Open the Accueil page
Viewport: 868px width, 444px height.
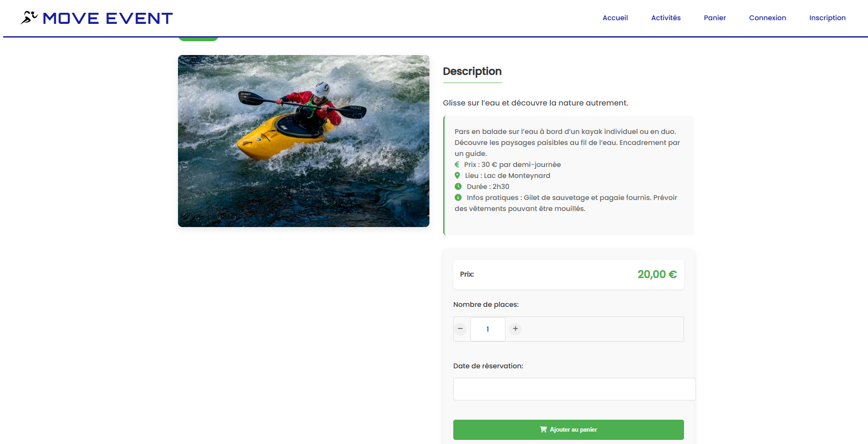[x=615, y=18]
